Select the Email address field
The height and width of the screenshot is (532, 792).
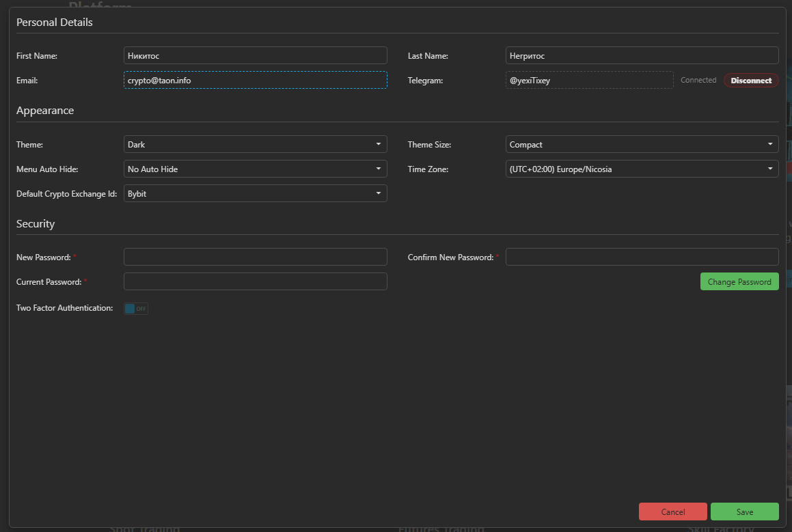point(255,80)
